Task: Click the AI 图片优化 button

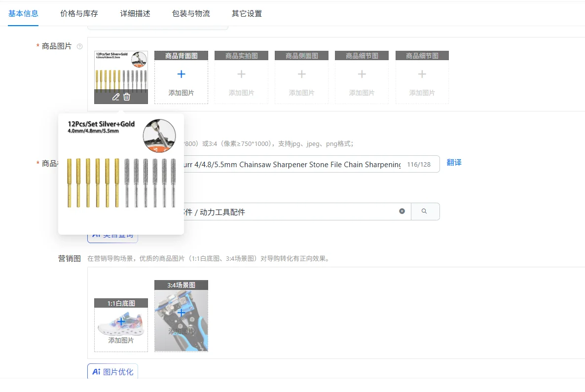Action: coord(112,371)
